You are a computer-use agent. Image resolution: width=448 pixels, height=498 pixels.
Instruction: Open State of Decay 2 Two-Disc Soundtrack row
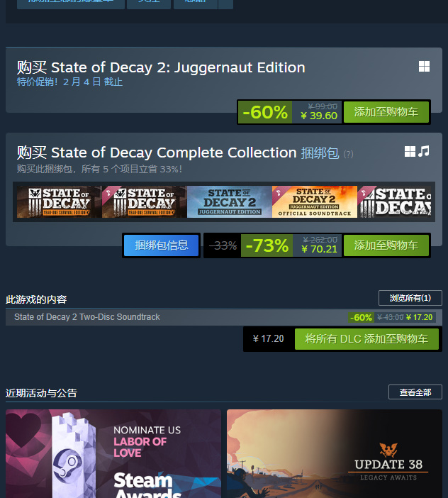click(x=224, y=317)
